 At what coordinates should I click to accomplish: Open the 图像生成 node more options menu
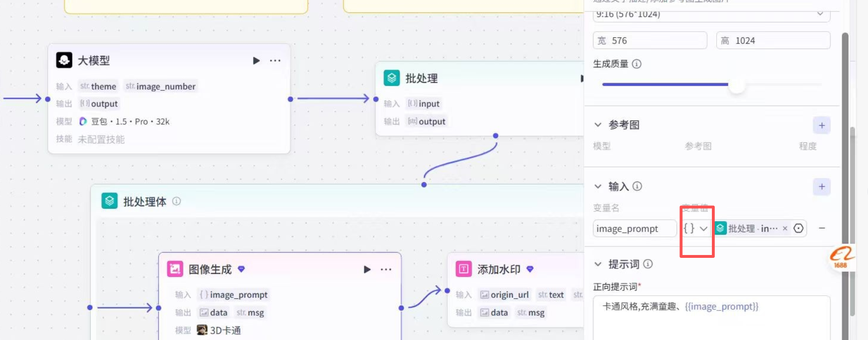pos(386,269)
